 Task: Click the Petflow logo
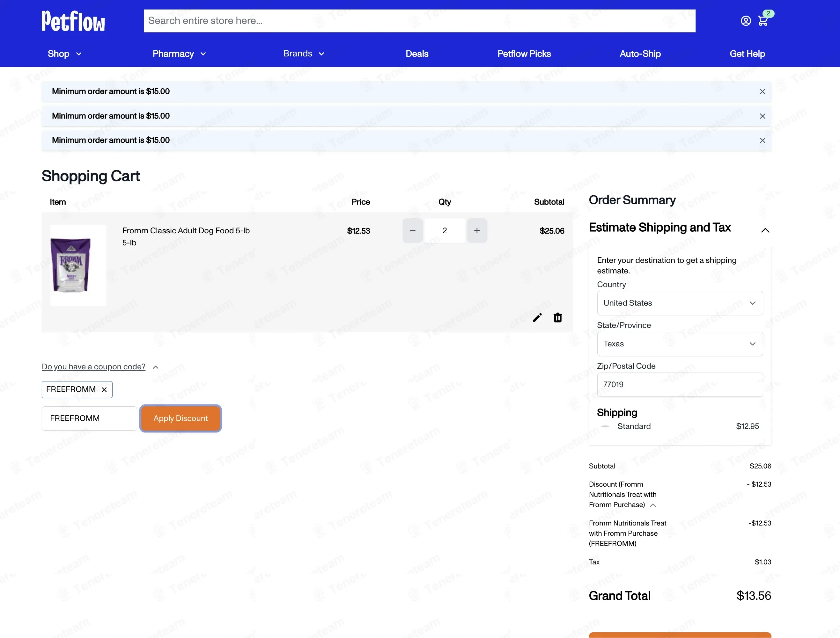click(x=73, y=21)
